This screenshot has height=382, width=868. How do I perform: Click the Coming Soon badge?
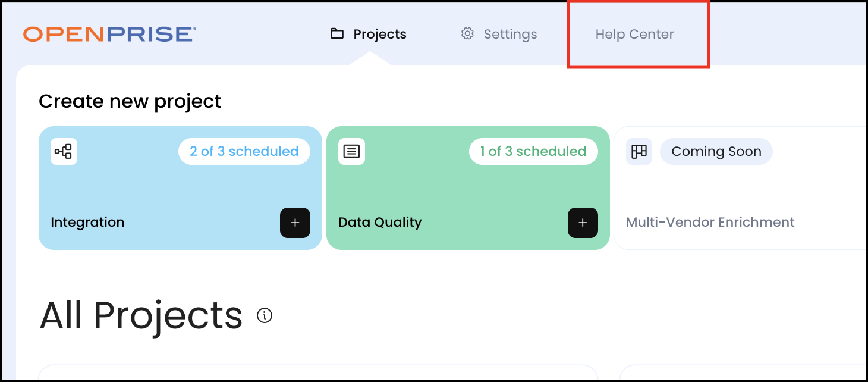coord(716,151)
